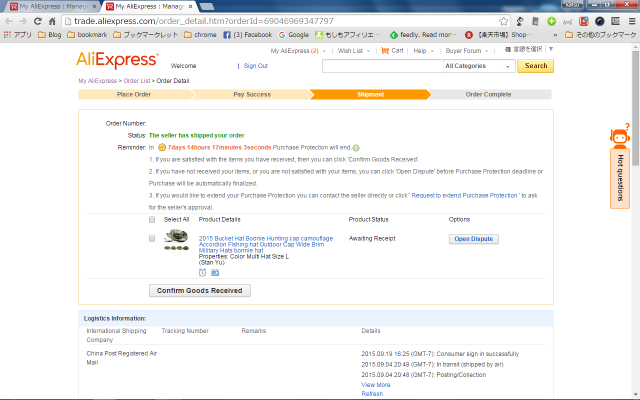
Task: Open the chrome bookmark folder
Action: (200, 35)
